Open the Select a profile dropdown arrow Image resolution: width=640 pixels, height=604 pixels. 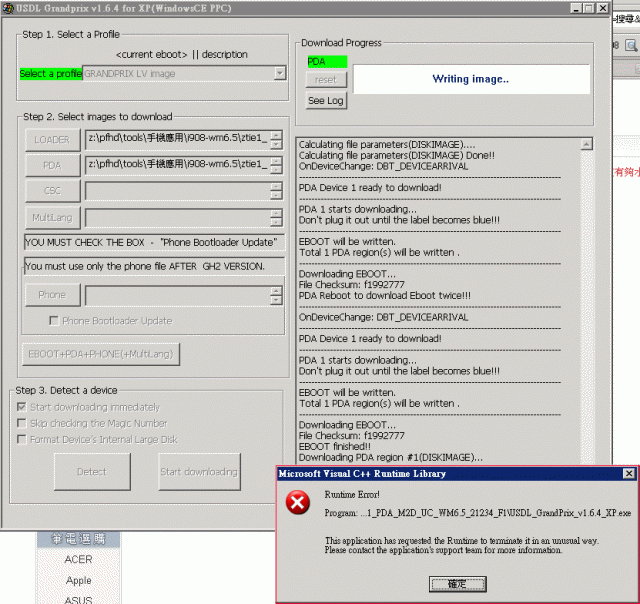(280, 73)
